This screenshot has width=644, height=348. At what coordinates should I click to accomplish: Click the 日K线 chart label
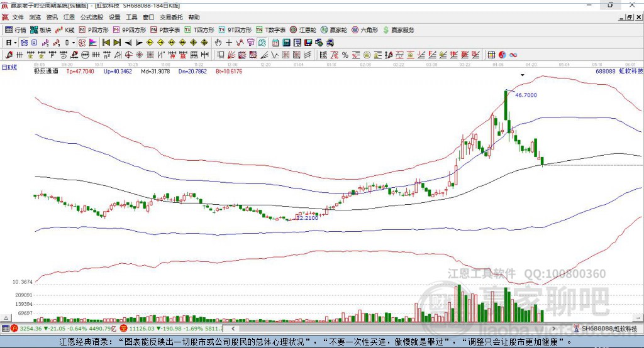pyautogui.click(x=9, y=67)
